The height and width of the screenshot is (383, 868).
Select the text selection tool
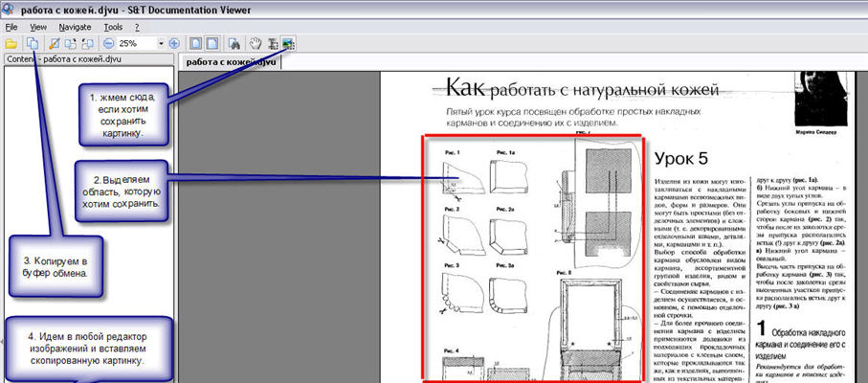pos(272,43)
